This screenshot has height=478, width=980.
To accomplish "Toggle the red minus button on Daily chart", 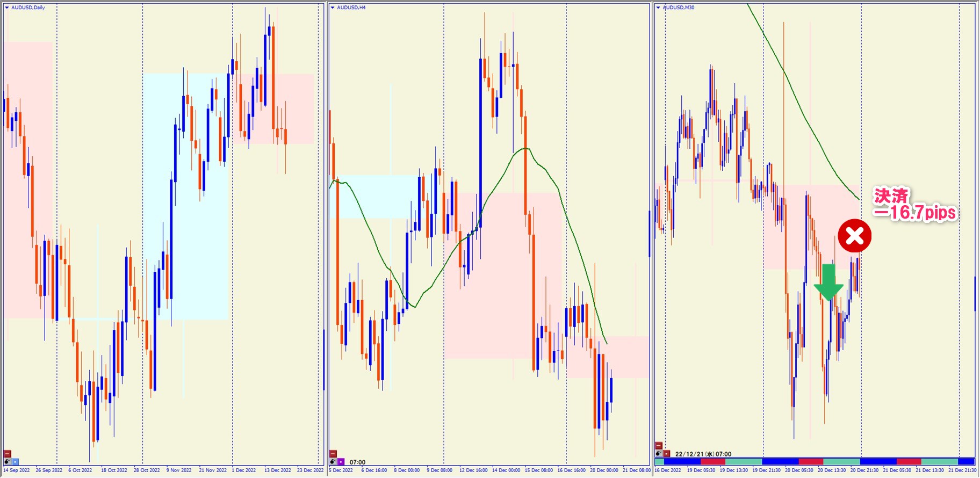I will pos(7,454).
